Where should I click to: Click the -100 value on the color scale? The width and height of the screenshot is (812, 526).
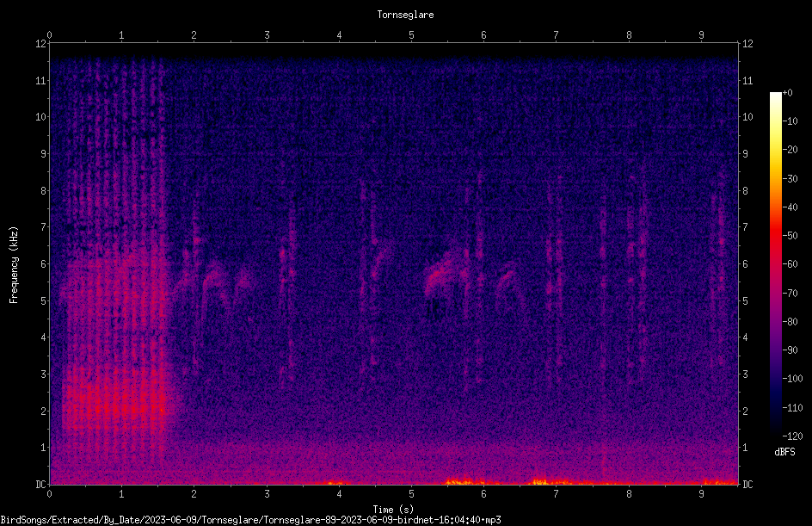(x=792, y=379)
